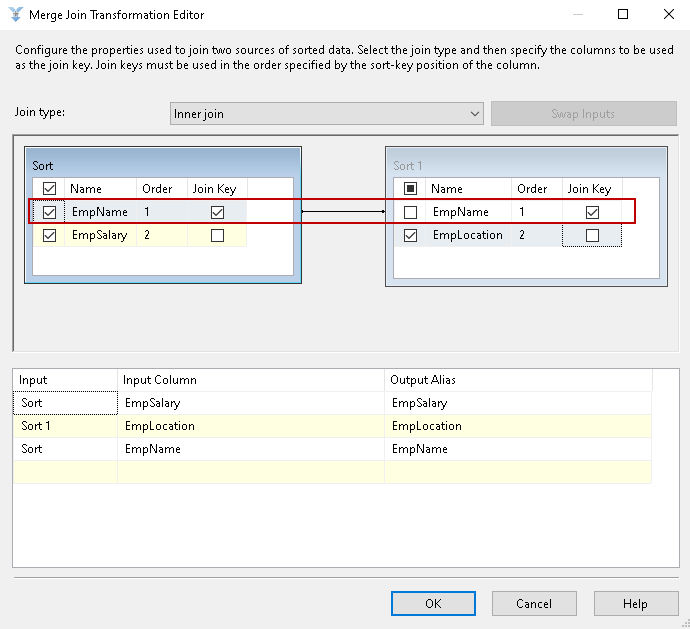Screen dimensions: 690x629
Task: Close the Merge Join Transformation Editor window
Action: tap(668, 15)
